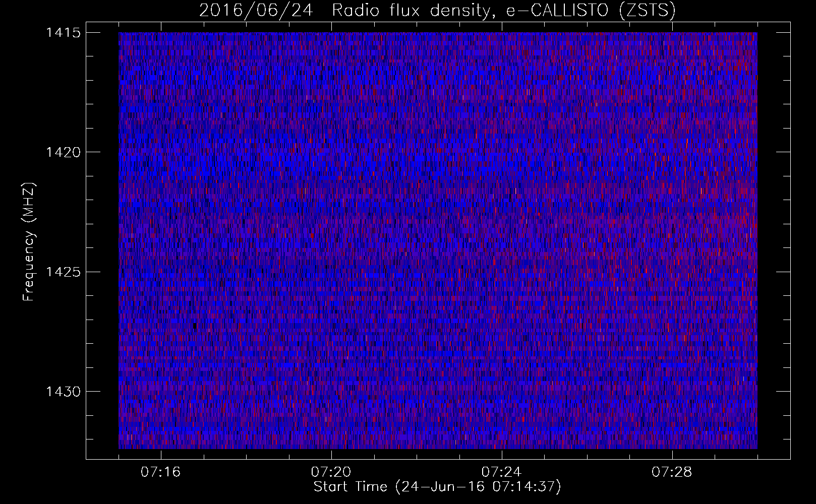Click the plot title "Radio flux density, e-CALLISTO (ZSTS)"

pyautogui.click(x=504, y=10)
